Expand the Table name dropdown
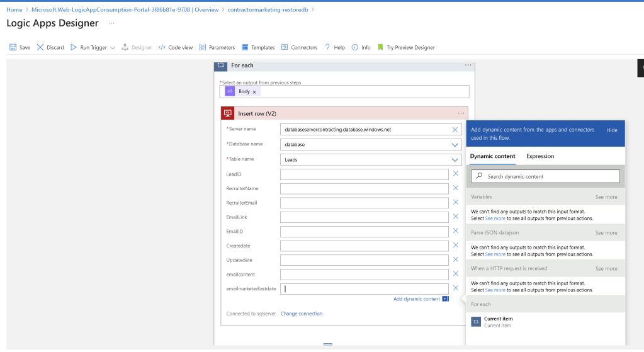This screenshot has height=352, width=644. tap(455, 160)
